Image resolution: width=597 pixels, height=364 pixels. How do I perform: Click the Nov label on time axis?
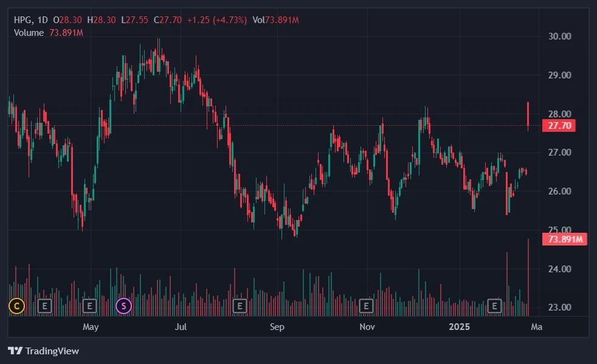tap(367, 327)
